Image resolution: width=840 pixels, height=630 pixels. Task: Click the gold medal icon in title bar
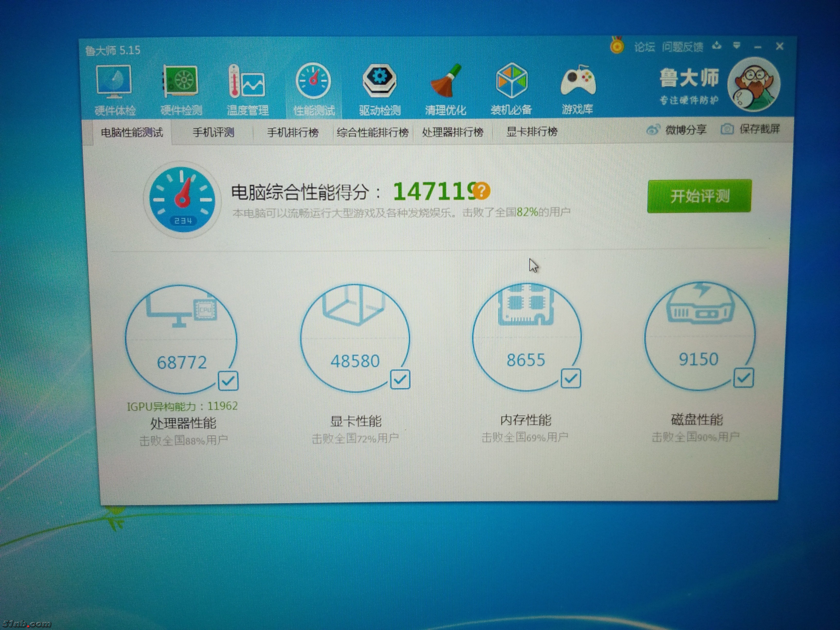point(617,45)
